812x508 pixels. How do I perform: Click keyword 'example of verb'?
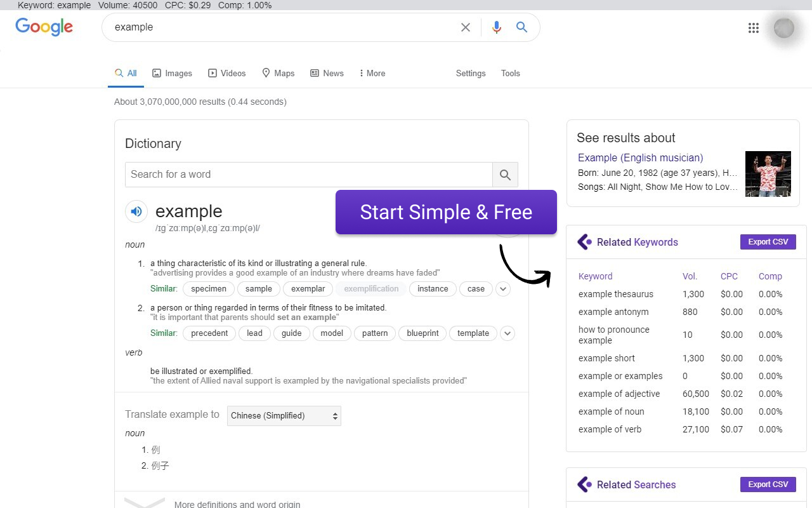[x=610, y=429]
